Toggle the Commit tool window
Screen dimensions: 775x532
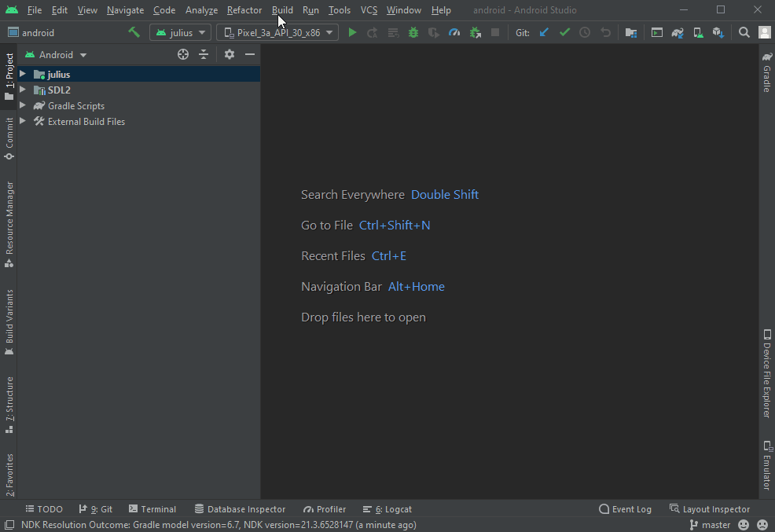point(9,138)
